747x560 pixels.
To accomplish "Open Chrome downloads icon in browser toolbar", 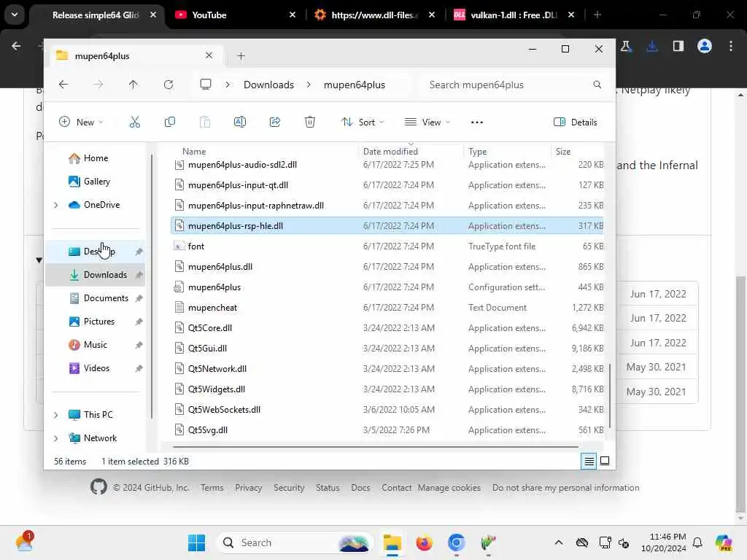I will click(652, 46).
